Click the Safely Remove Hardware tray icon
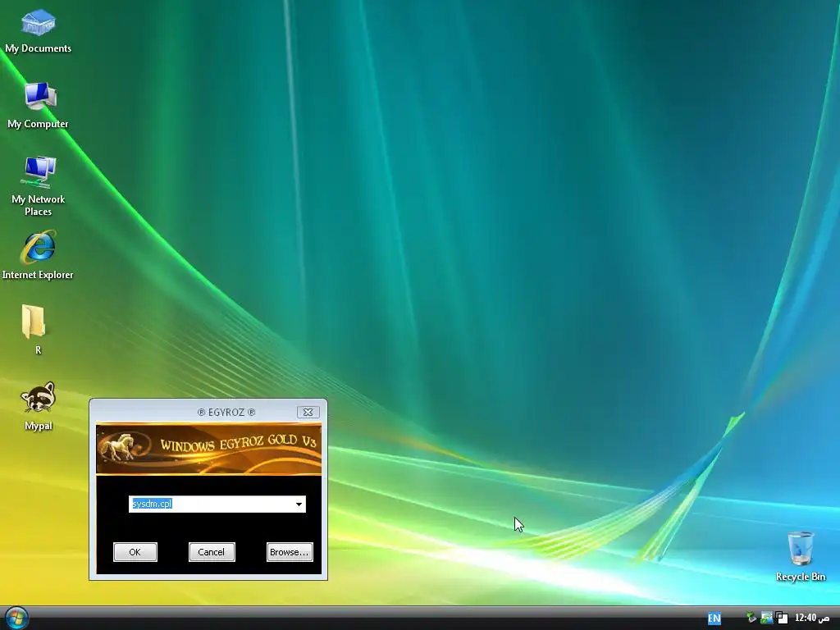Screen dimensions: 840x630 pyautogui.click(x=751, y=618)
